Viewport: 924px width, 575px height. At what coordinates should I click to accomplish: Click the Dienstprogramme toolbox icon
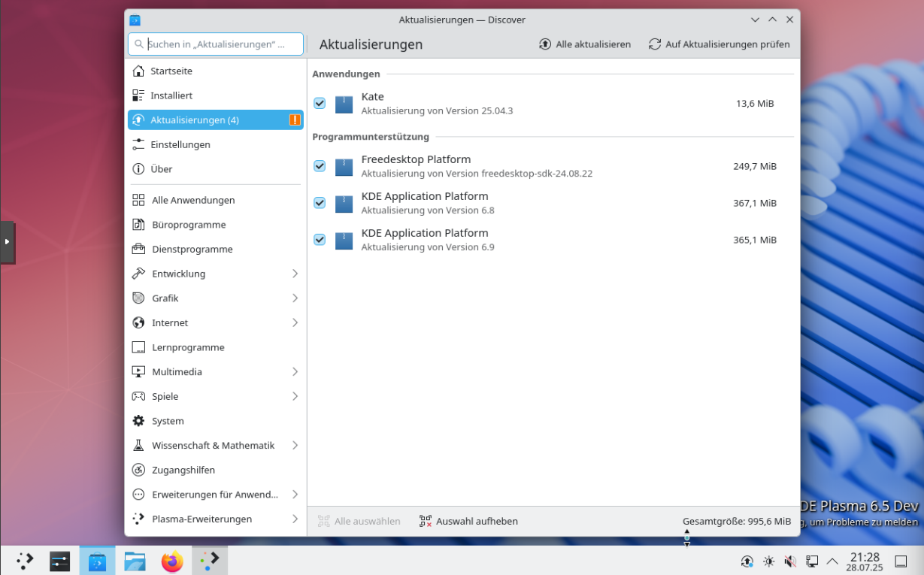click(138, 249)
